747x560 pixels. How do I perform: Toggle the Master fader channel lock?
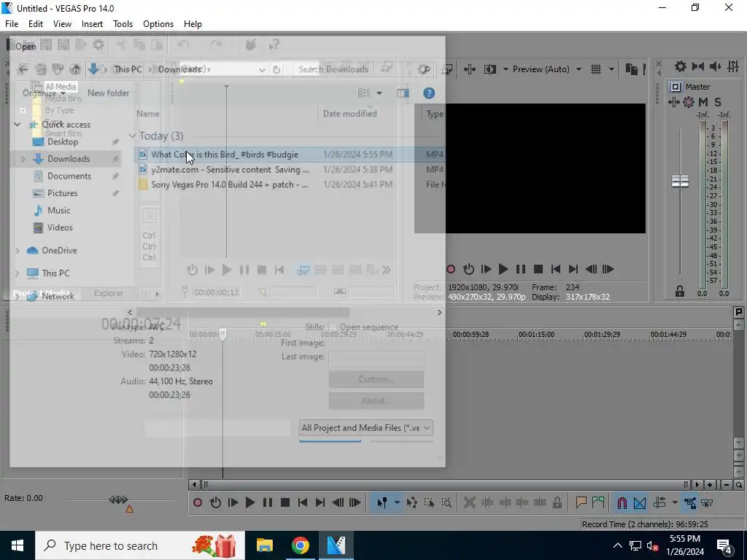click(x=680, y=291)
